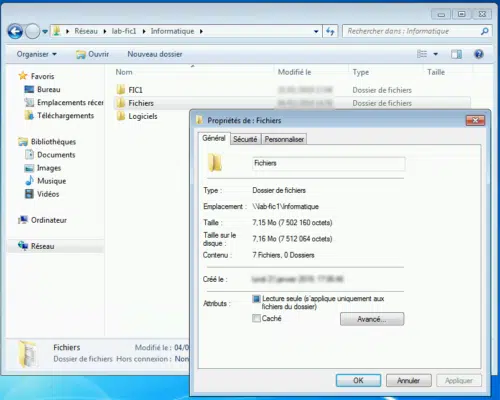Open the Vidéos library
The image size is (500, 400).
click(48, 194)
